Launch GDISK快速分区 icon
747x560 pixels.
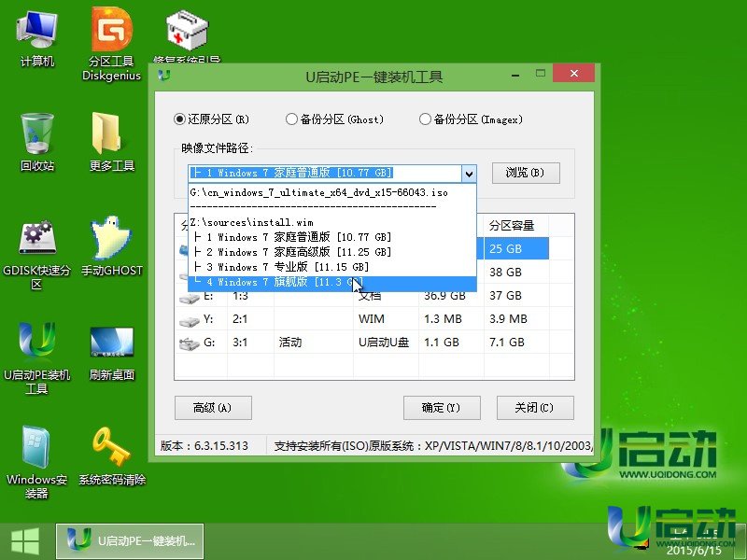pyautogui.click(x=37, y=254)
